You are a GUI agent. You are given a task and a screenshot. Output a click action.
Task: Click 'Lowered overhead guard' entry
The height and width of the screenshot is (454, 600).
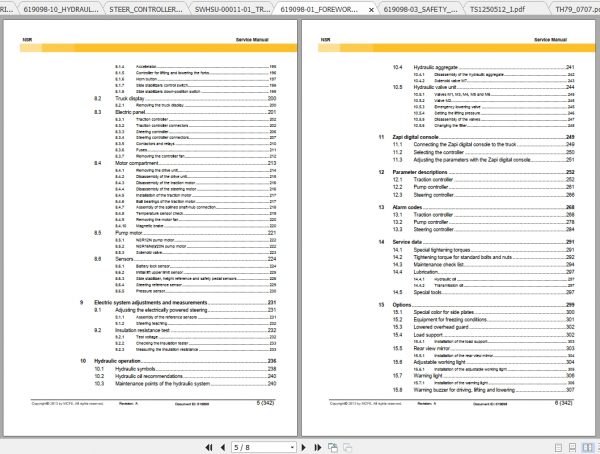coord(441,327)
